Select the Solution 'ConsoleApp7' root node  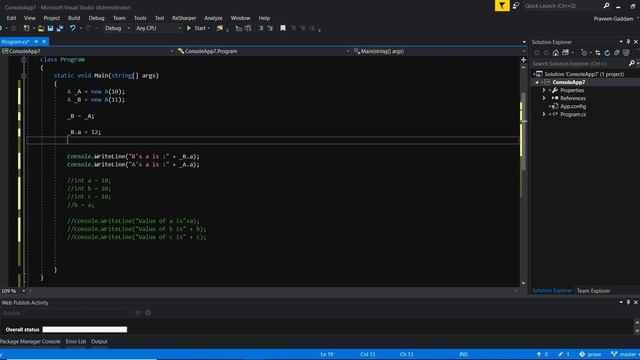pos(584,74)
